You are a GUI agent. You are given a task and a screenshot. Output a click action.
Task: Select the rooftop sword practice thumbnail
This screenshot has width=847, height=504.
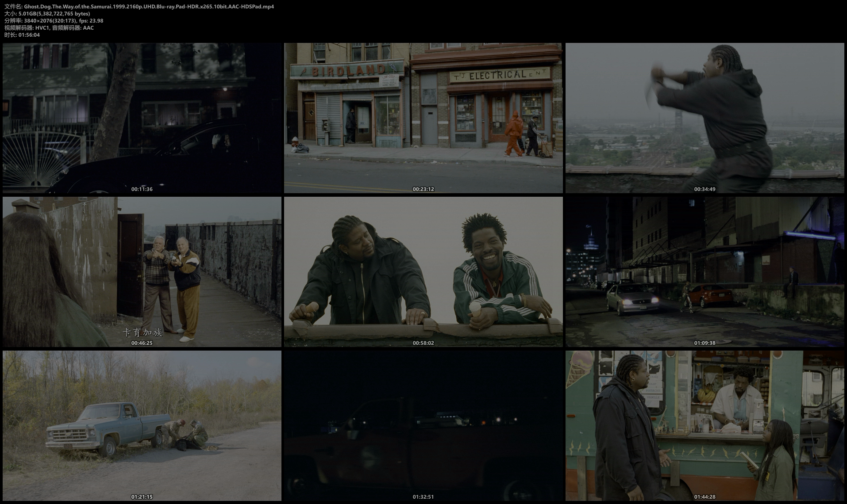[x=705, y=118]
